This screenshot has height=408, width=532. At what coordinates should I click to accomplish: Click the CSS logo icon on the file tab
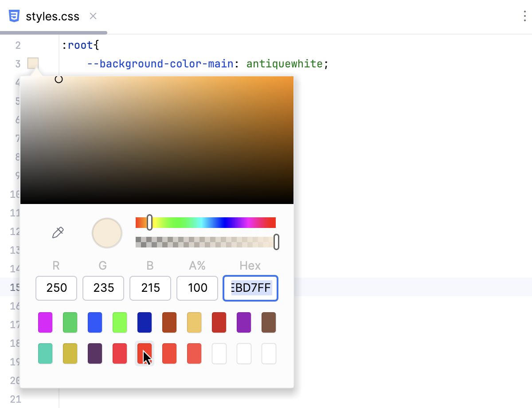click(x=15, y=16)
